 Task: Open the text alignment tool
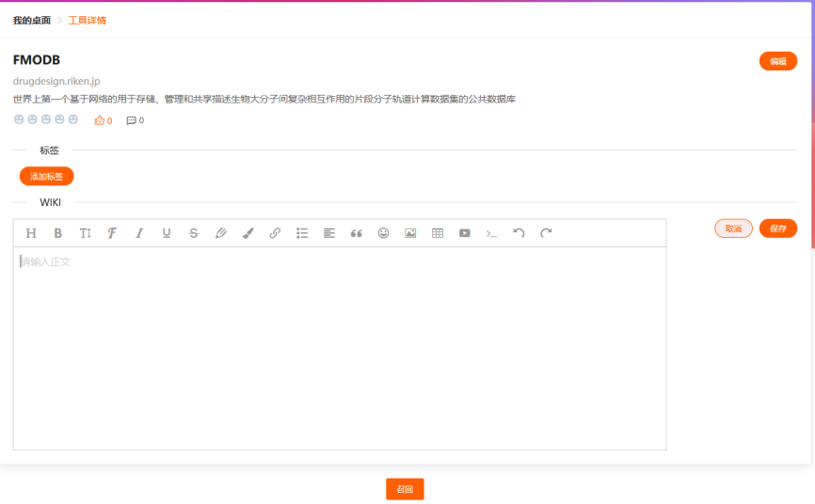[x=329, y=233]
